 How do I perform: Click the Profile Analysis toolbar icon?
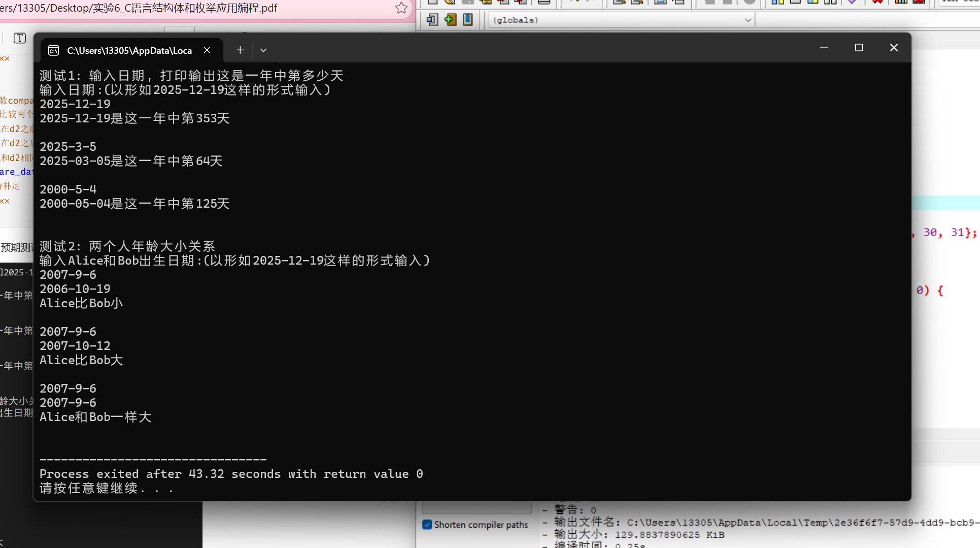tap(901, 3)
